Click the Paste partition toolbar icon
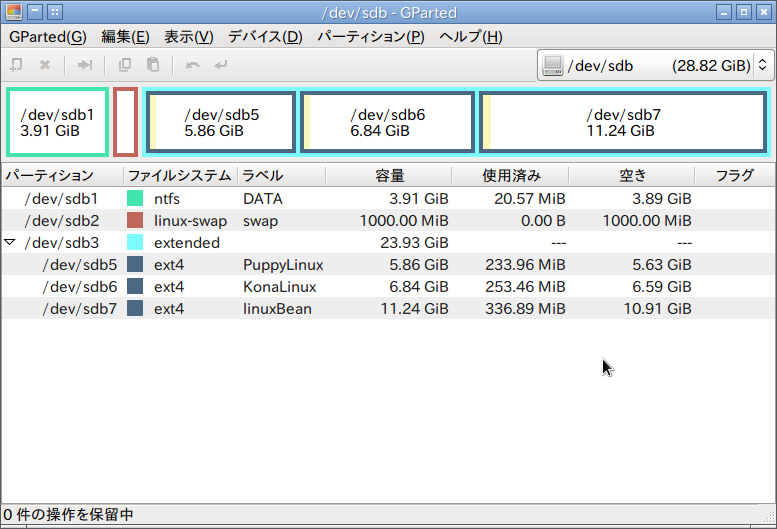Screen dimensions: 777x529 click(x=153, y=65)
